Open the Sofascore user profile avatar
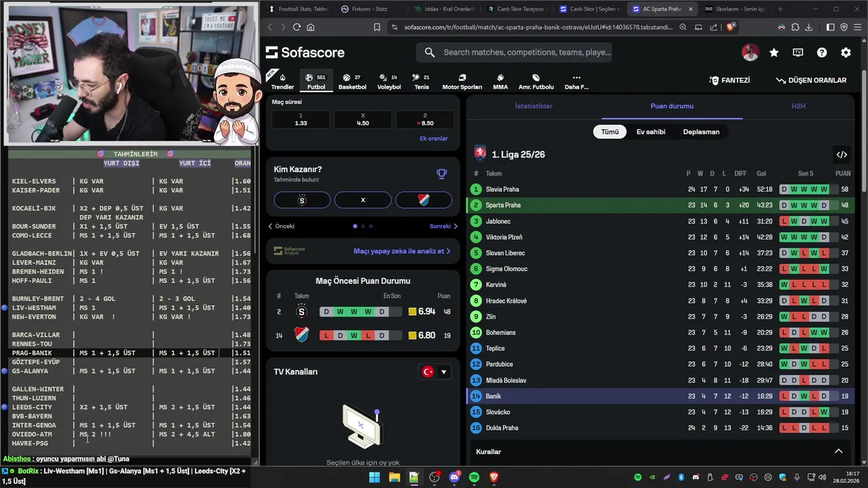The width and height of the screenshot is (868, 488). point(750,52)
